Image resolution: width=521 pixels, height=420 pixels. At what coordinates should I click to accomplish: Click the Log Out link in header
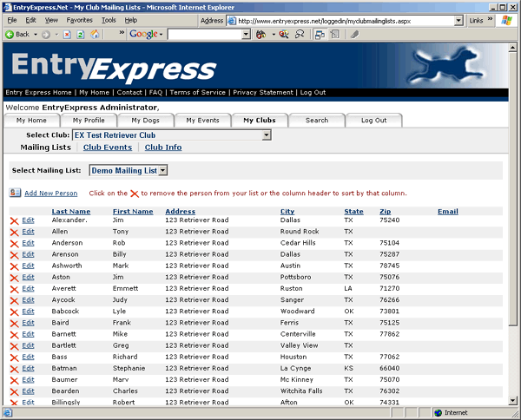313,92
